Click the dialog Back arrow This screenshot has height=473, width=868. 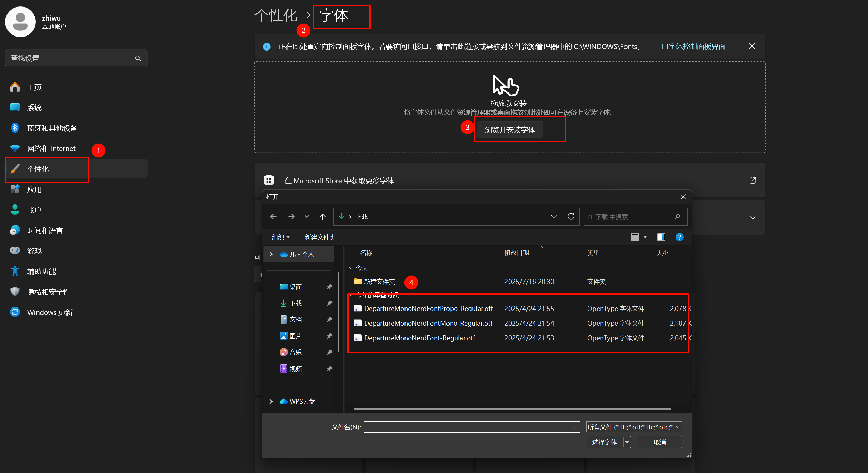[273, 217]
